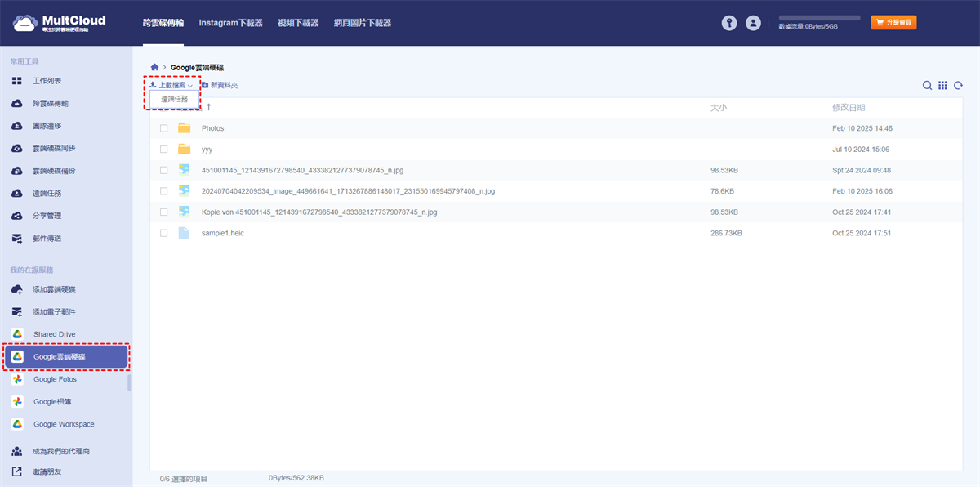Click the 0Bytes/562.38KB status text

[x=296, y=477]
